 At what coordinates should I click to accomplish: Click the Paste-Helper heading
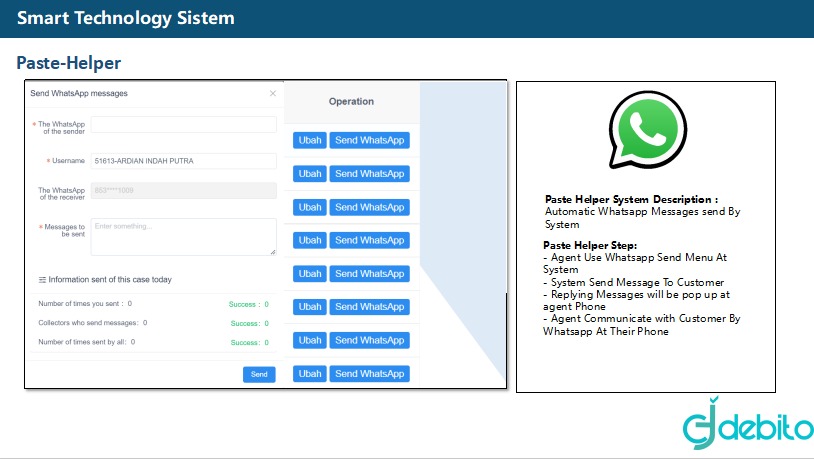[69, 63]
